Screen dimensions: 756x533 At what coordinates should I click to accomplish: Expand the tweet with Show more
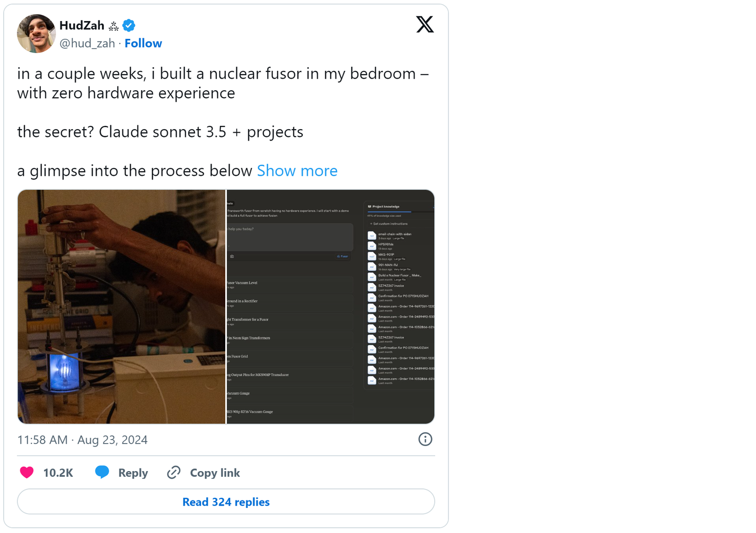297,170
